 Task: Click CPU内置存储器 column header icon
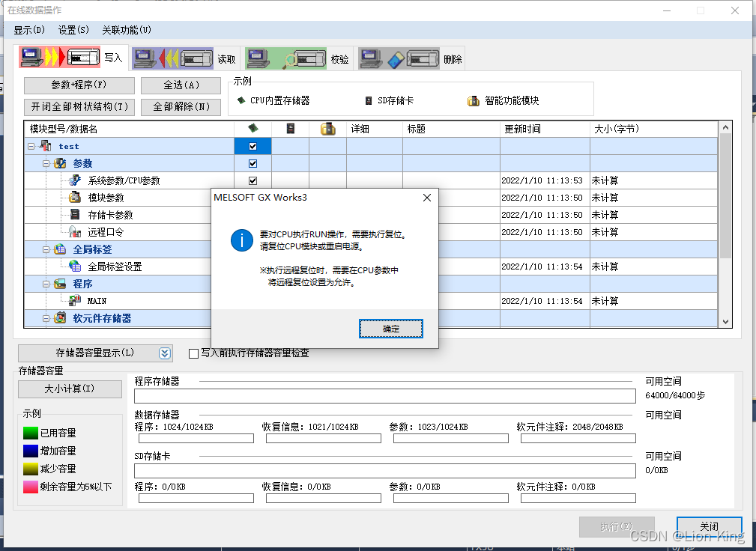[x=252, y=128]
